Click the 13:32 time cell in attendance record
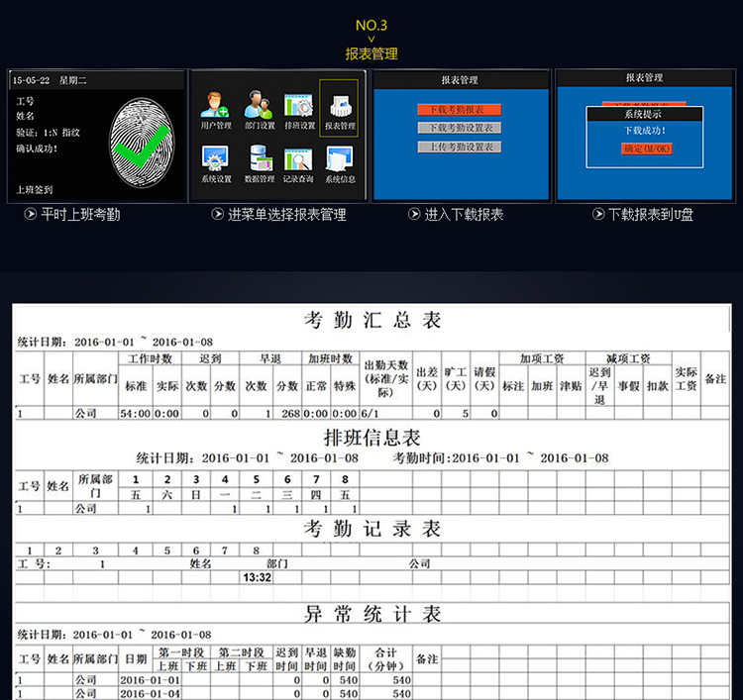The width and height of the screenshot is (743, 700). tap(257, 577)
